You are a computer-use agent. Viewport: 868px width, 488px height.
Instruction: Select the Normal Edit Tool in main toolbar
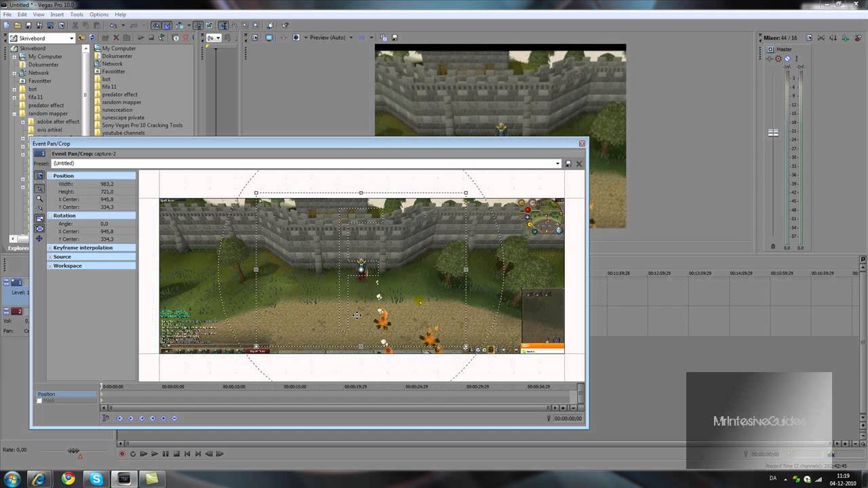(223, 26)
